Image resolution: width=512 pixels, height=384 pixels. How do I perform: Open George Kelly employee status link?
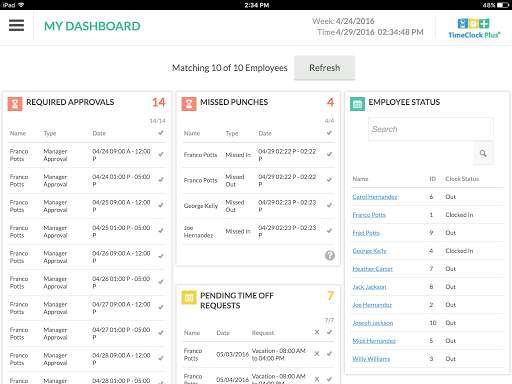(x=369, y=251)
